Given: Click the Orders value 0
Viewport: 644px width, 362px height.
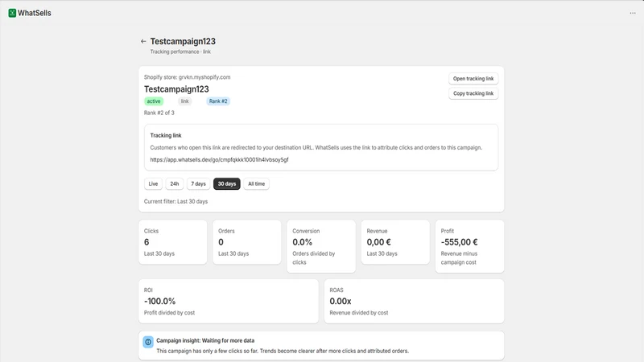Looking at the screenshot, I should (221, 242).
